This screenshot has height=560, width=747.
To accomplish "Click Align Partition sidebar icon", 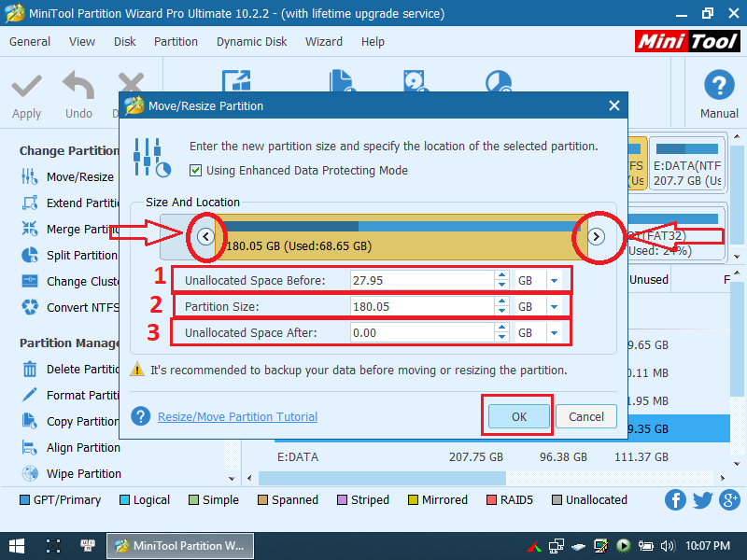I will click(x=30, y=448).
